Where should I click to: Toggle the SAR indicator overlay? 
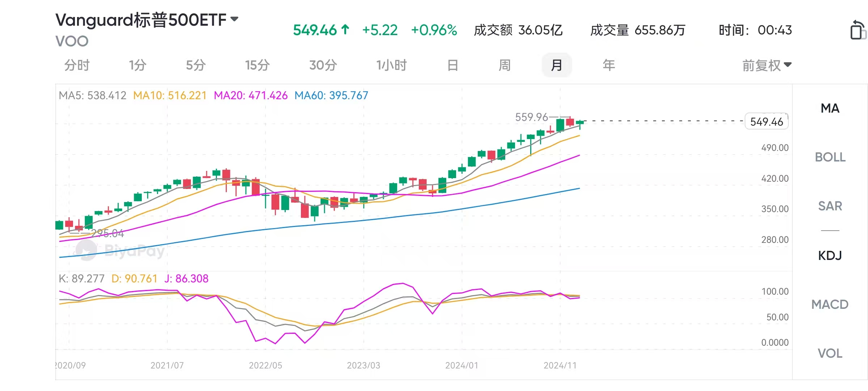point(830,206)
